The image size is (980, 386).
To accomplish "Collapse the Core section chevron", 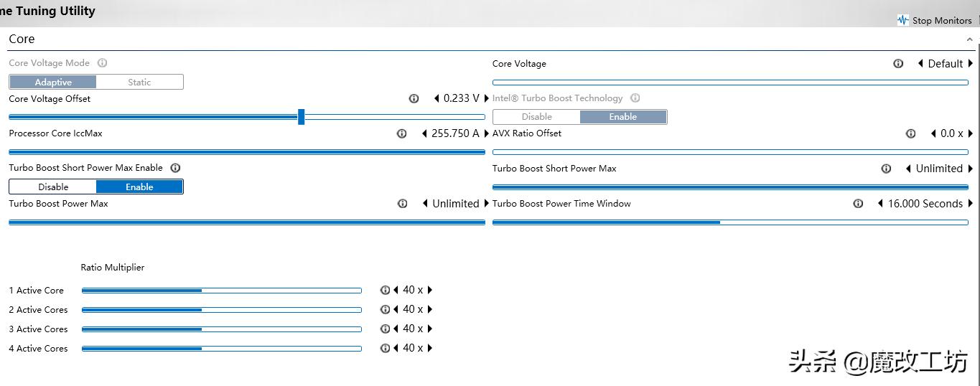I will coord(969,39).
